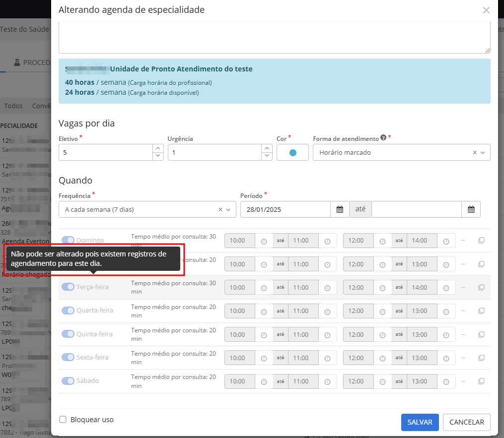The width and height of the screenshot is (504, 438).
Task: Check the Bloquear uso checkbox
Action: [x=63, y=419]
